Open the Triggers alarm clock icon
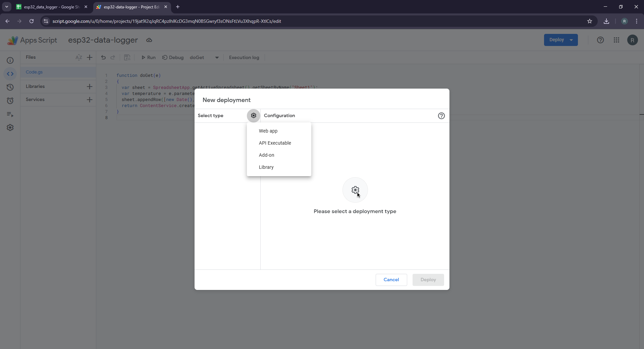The image size is (644, 349). (x=10, y=101)
